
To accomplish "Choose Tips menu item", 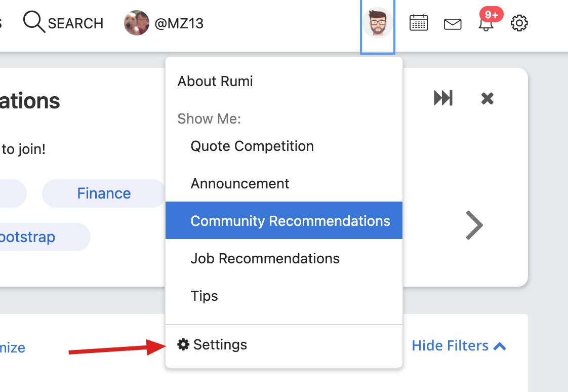I will (x=284, y=296).
